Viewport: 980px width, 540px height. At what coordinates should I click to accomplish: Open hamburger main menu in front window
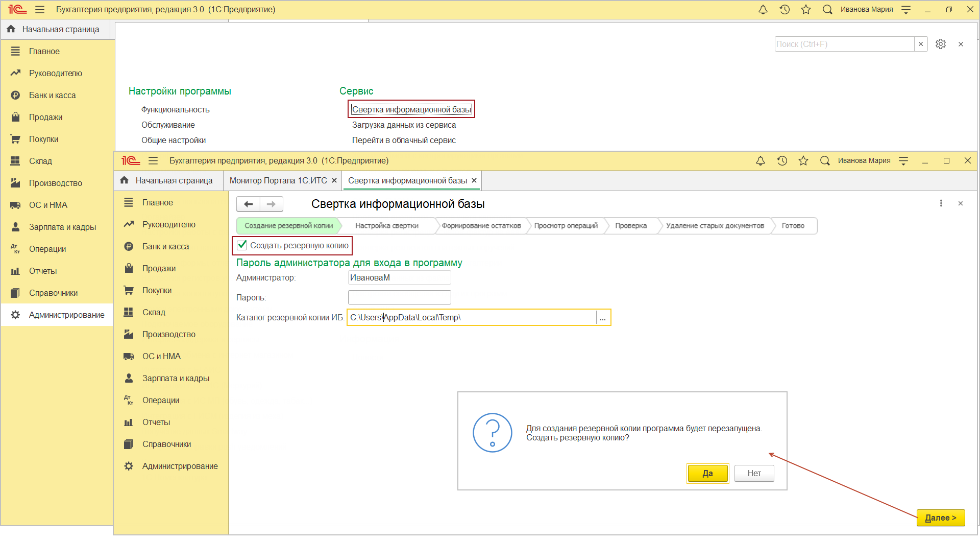point(153,161)
